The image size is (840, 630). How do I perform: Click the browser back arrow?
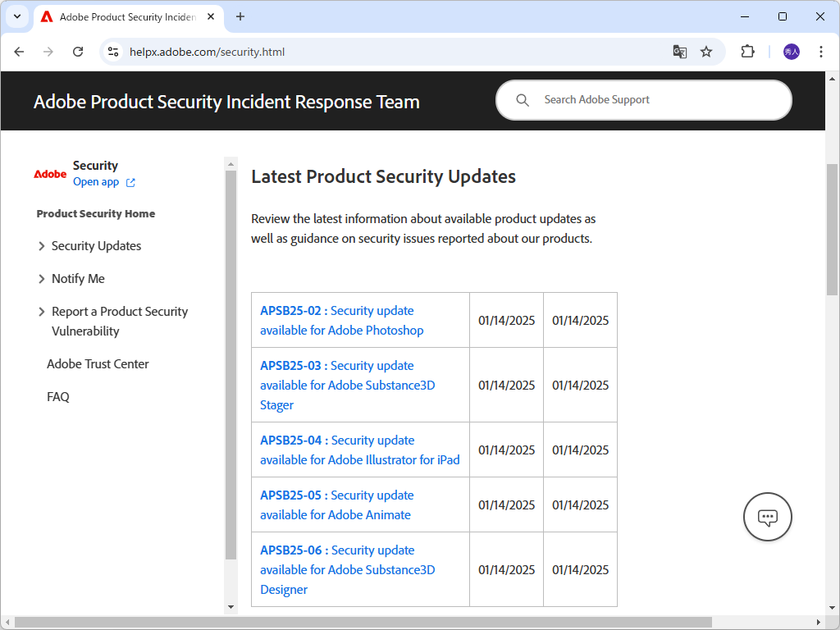coord(20,52)
